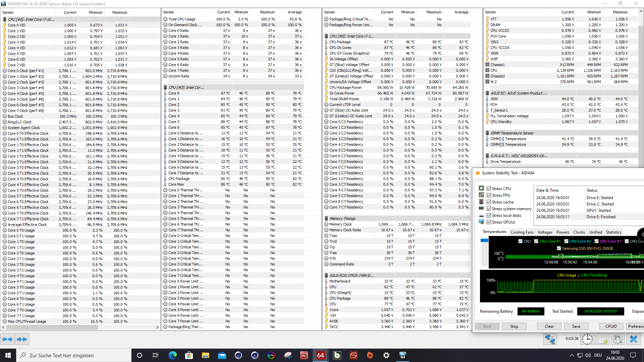Image resolution: width=644 pixels, height=362 pixels.
Task: Select the Clocks tab
Action: click(579, 232)
